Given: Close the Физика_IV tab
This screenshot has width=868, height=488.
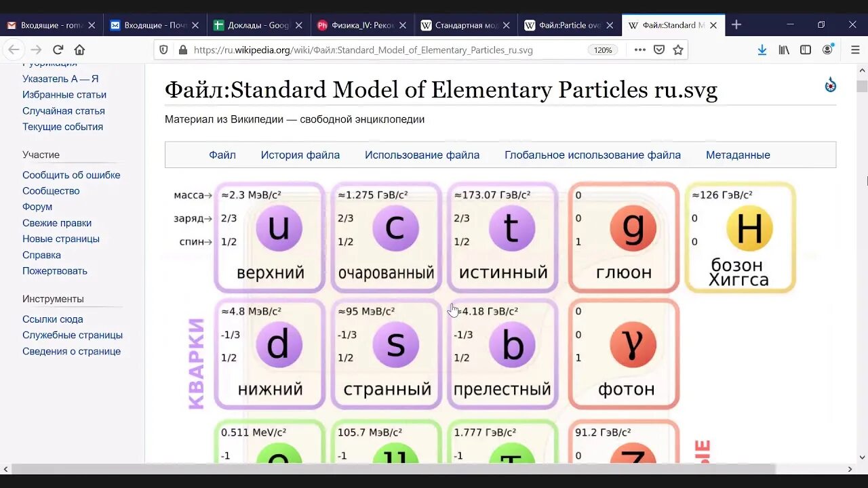Looking at the screenshot, I should pos(403,25).
